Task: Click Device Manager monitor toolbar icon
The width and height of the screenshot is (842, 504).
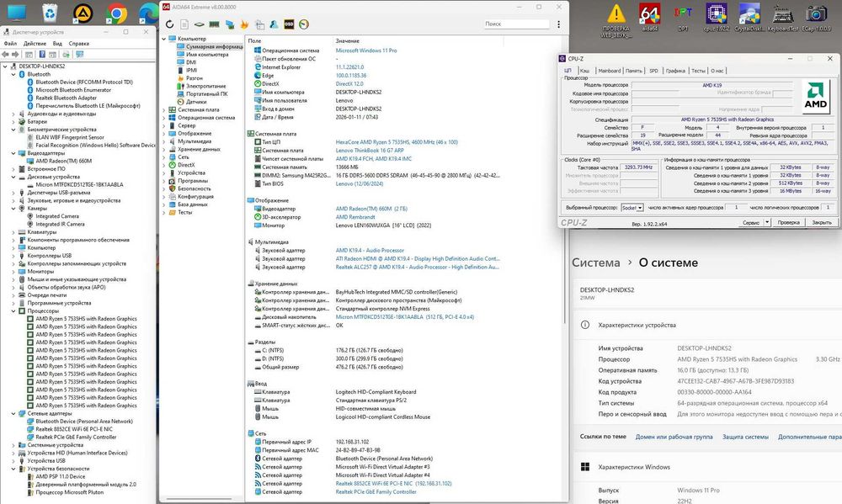Action: pos(79,54)
